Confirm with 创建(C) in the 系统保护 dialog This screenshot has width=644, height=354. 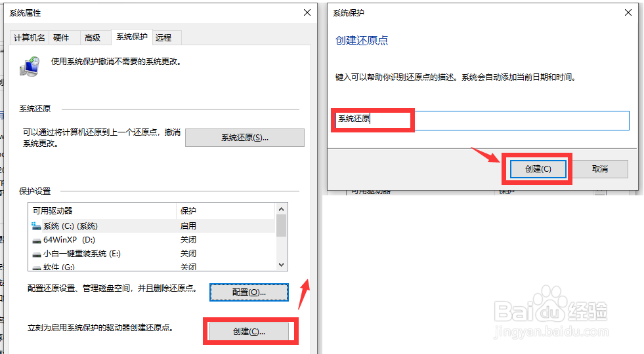[x=538, y=169]
